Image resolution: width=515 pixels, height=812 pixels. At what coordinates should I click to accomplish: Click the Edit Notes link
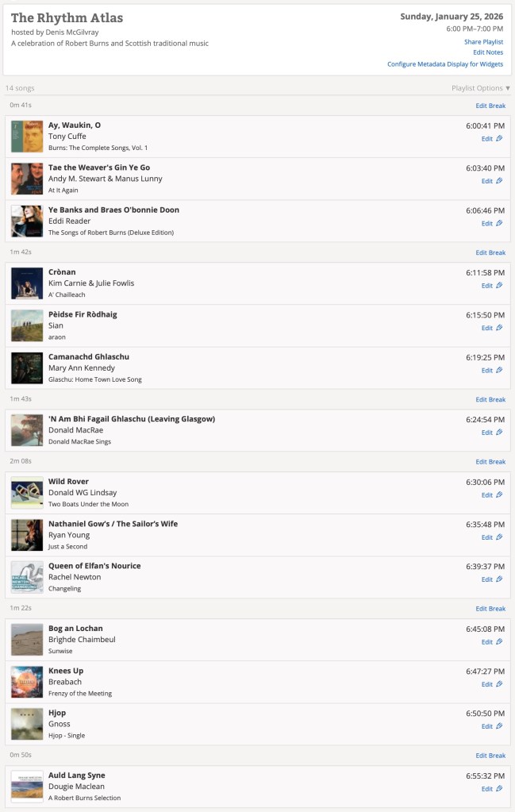coord(487,52)
